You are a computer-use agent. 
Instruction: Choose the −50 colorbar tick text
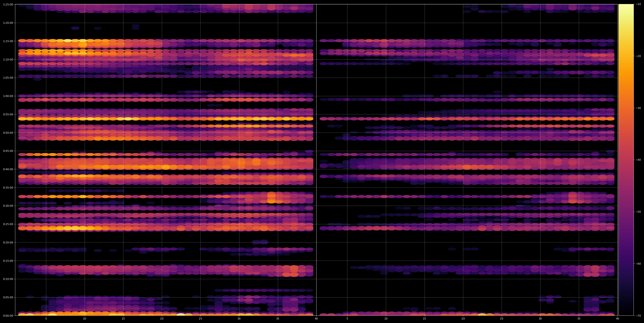click(638, 212)
